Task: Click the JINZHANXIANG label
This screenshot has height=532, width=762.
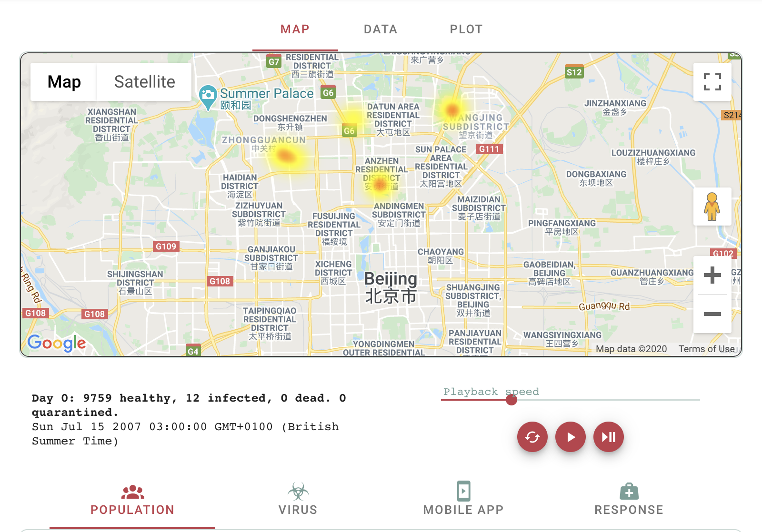Action: point(615,107)
